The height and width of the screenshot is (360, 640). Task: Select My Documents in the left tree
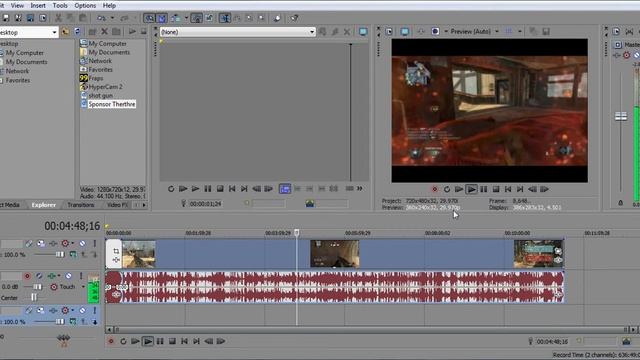(26, 62)
